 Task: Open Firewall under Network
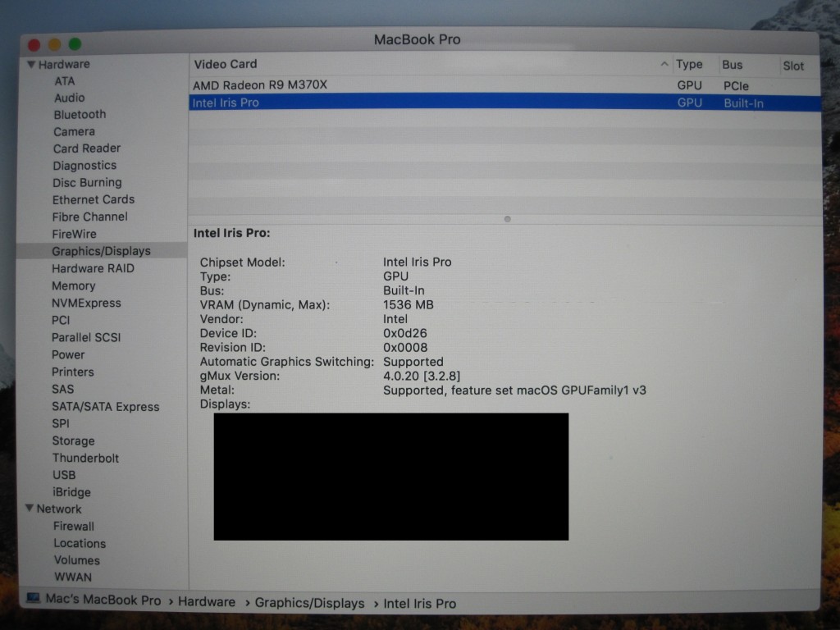pyautogui.click(x=74, y=526)
